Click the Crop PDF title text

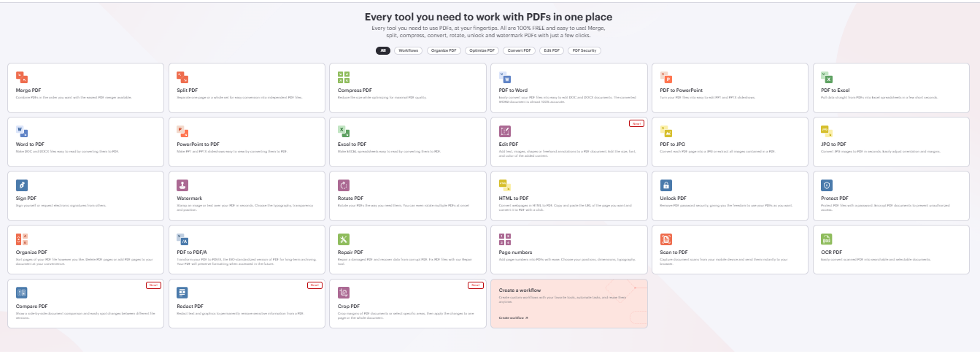[x=349, y=306]
